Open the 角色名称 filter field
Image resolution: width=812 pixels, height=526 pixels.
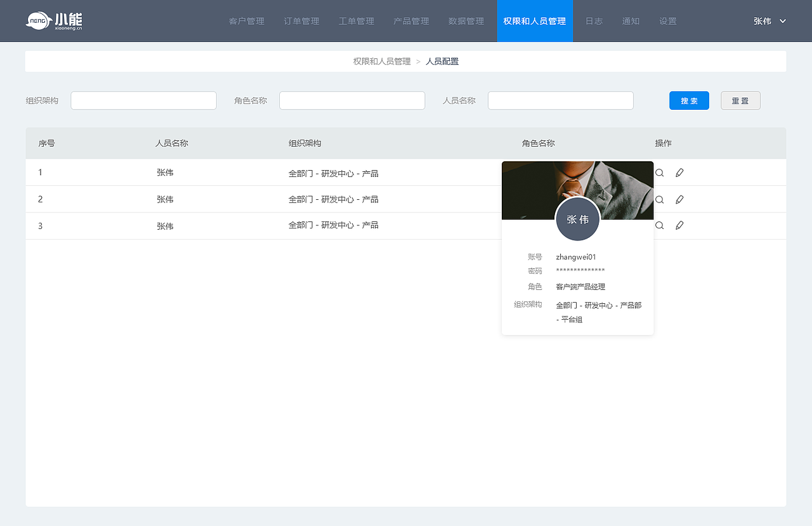(x=352, y=100)
